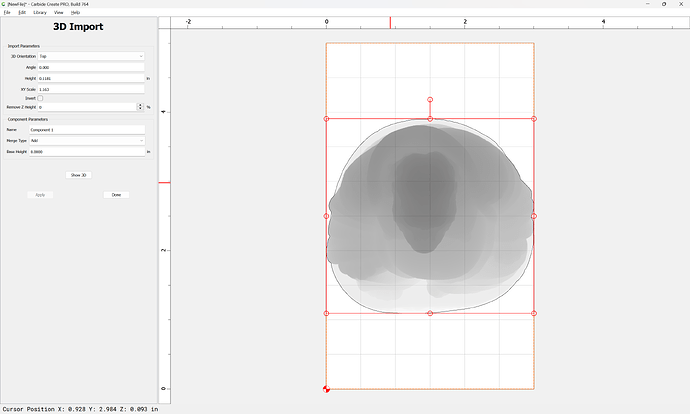Image resolution: width=690 pixels, height=414 pixels.
Task: Click the 2 mark on vertical ruler
Action: pyautogui.click(x=164, y=250)
